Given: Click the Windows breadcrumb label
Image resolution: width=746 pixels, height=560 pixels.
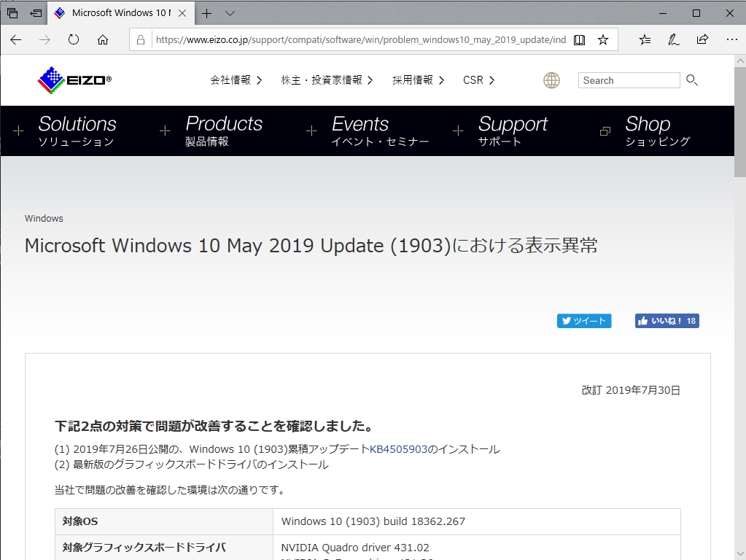Looking at the screenshot, I should pyautogui.click(x=44, y=219).
